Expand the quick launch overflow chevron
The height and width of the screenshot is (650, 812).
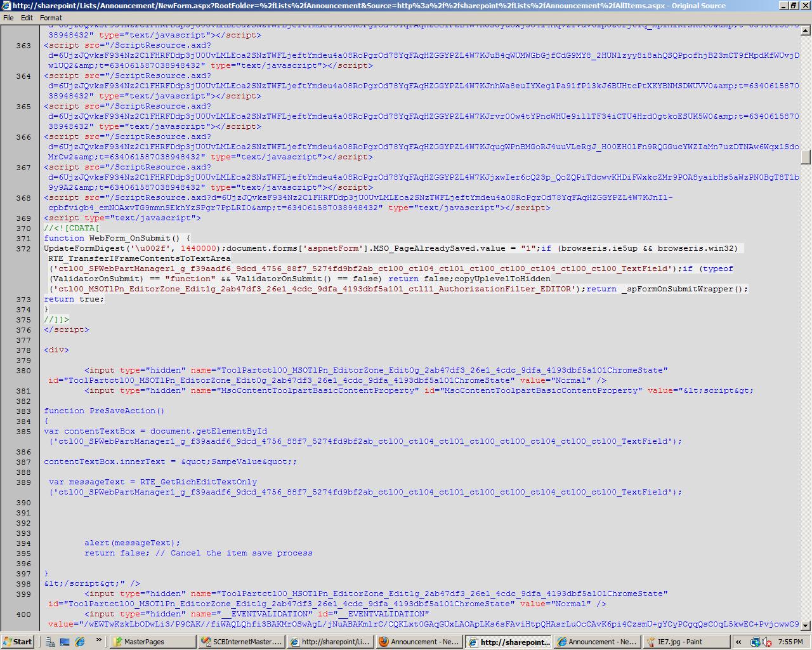click(x=99, y=640)
